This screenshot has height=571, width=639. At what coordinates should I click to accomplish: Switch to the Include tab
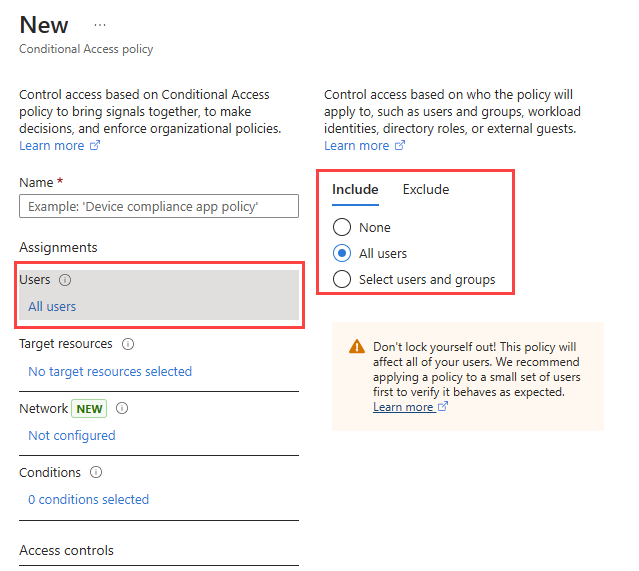(355, 190)
